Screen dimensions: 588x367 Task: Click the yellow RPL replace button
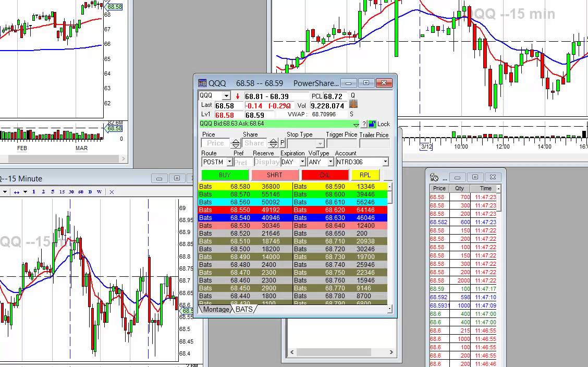click(x=365, y=175)
